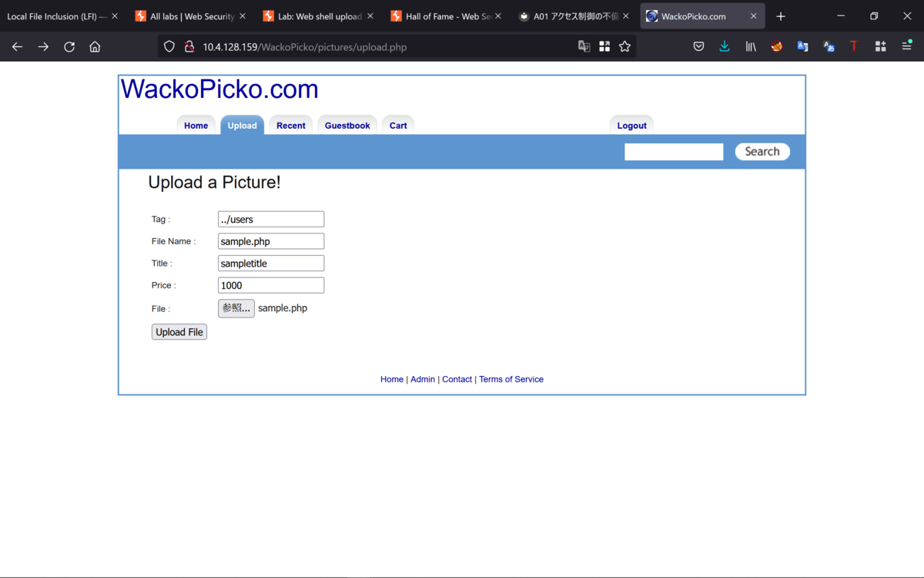Click the Logout tab
Screen dimensions: 924x578
[632, 126]
